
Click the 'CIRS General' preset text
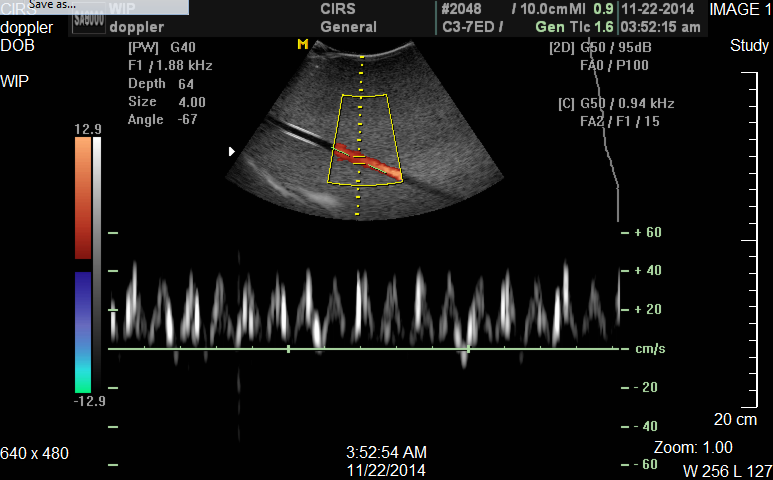349,18
